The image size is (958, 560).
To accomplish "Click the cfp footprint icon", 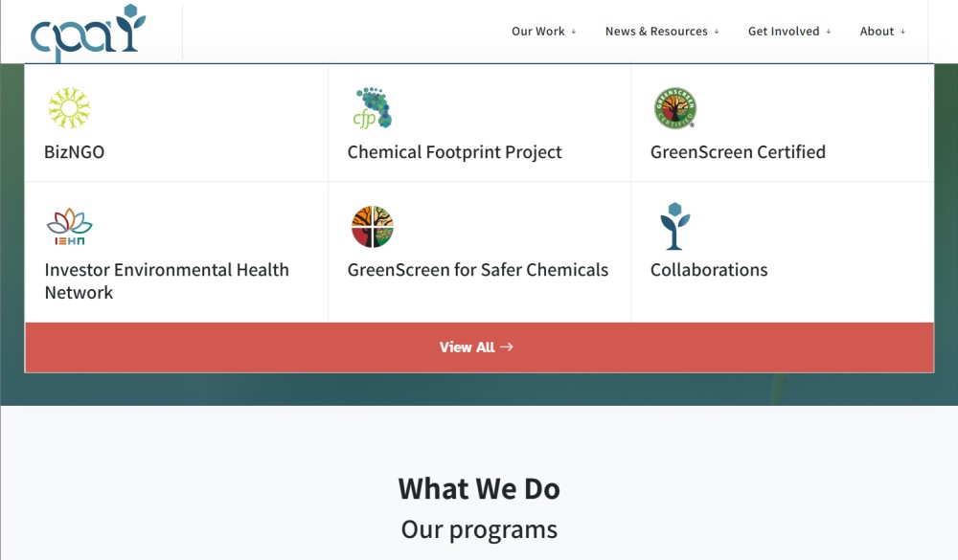I will tap(373, 108).
